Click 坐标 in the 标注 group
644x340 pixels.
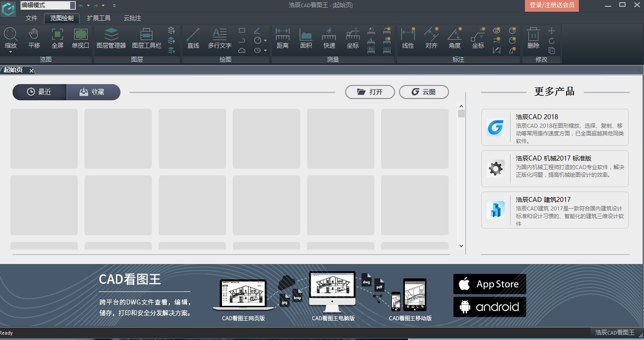click(478, 38)
